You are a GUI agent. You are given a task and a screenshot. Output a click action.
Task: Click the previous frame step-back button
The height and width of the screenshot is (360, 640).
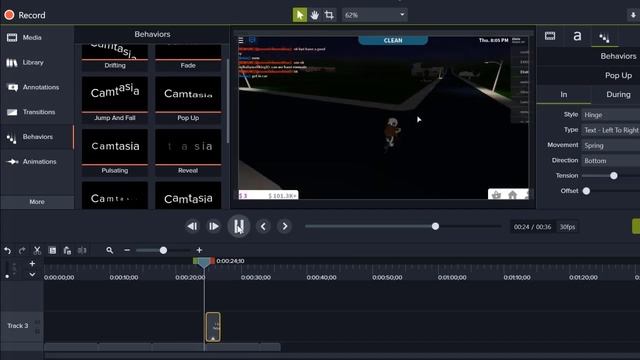point(192,226)
